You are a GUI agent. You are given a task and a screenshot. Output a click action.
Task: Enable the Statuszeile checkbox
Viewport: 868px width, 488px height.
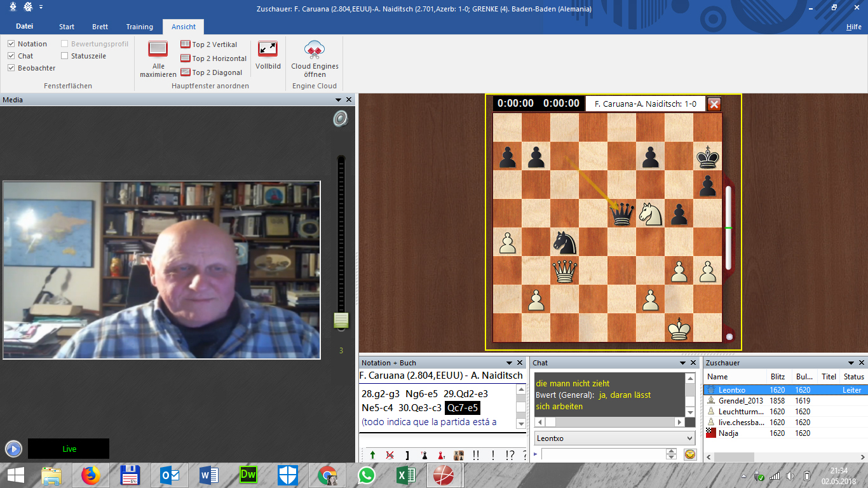tap(65, 56)
